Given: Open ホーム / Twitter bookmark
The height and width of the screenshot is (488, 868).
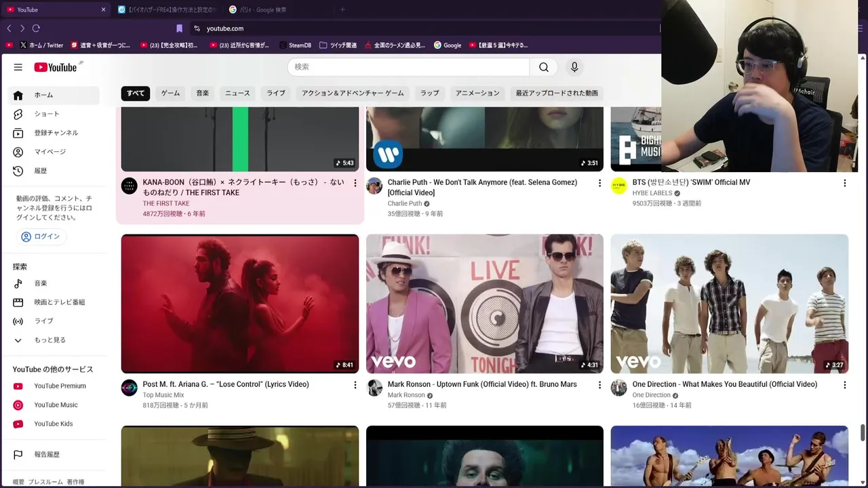Looking at the screenshot, I should 41,45.
